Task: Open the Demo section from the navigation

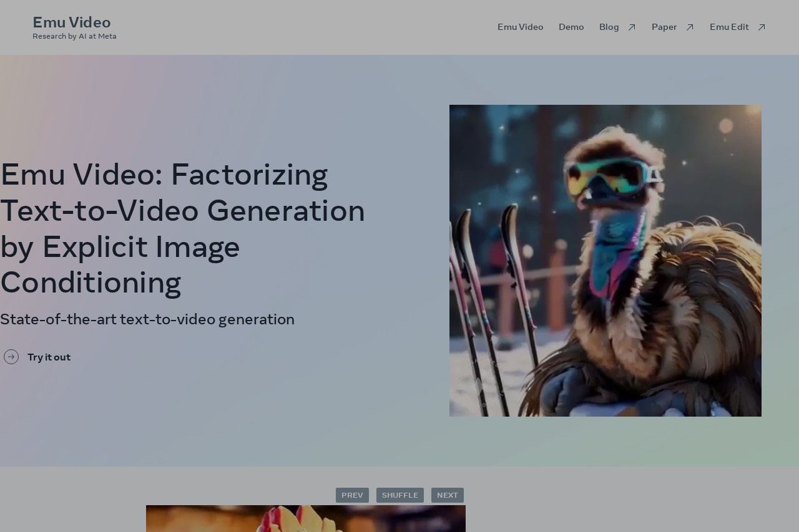Action: [571, 27]
